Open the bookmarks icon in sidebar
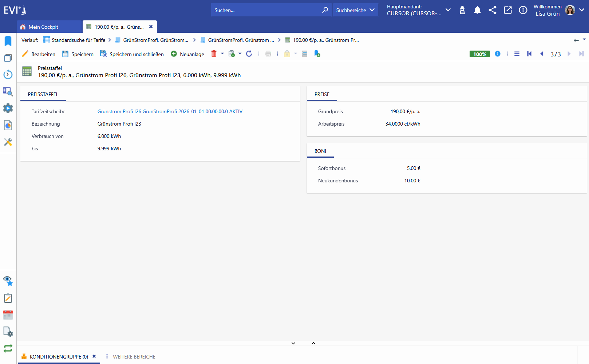This screenshot has height=364, width=589. tap(8, 41)
